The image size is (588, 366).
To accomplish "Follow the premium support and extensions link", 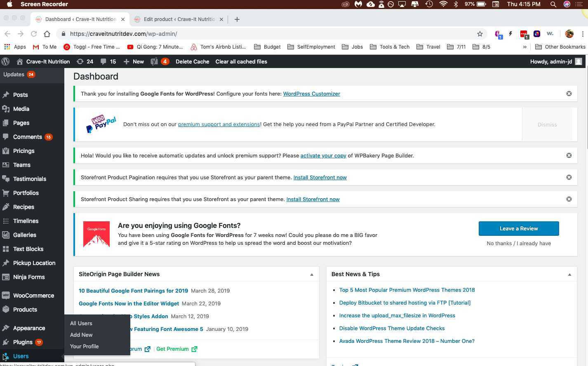I will pos(219,124).
